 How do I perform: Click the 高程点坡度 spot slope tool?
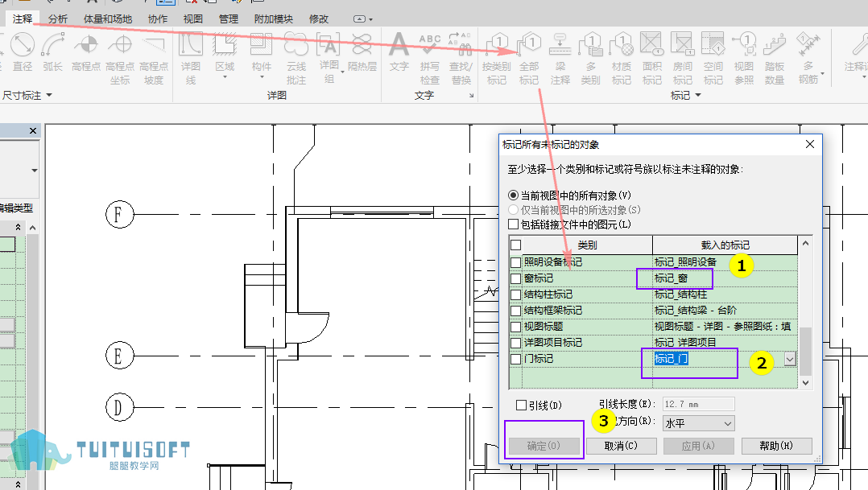[154, 58]
